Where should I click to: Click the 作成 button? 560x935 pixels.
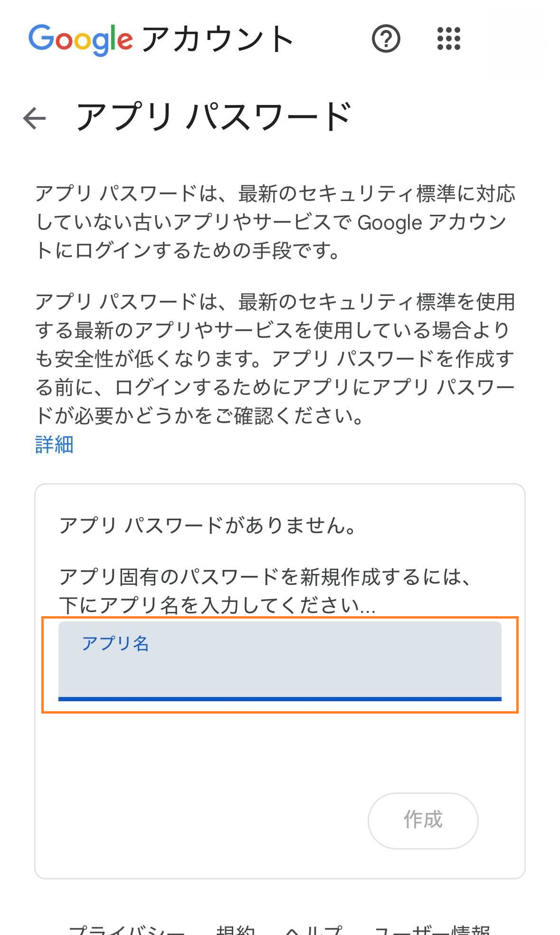423,820
